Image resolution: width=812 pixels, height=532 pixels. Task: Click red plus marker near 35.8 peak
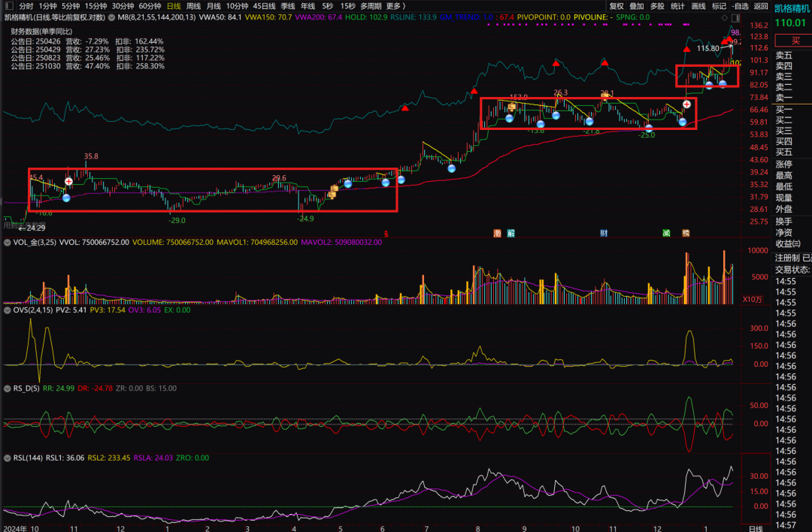(x=69, y=181)
